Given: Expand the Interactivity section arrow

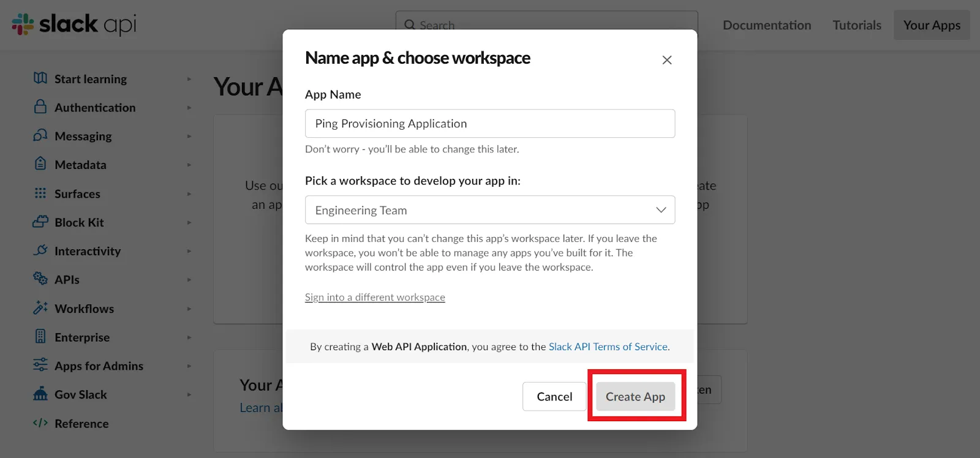Looking at the screenshot, I should tap(189, 251).
